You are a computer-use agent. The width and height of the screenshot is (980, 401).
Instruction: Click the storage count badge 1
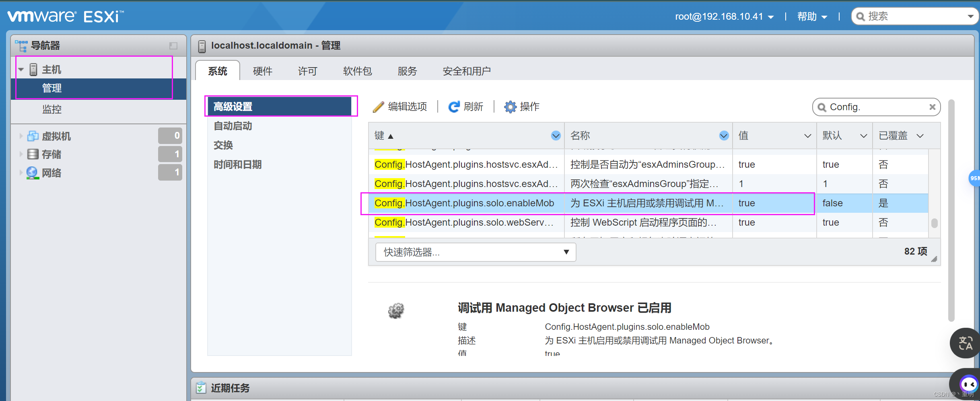170,154
